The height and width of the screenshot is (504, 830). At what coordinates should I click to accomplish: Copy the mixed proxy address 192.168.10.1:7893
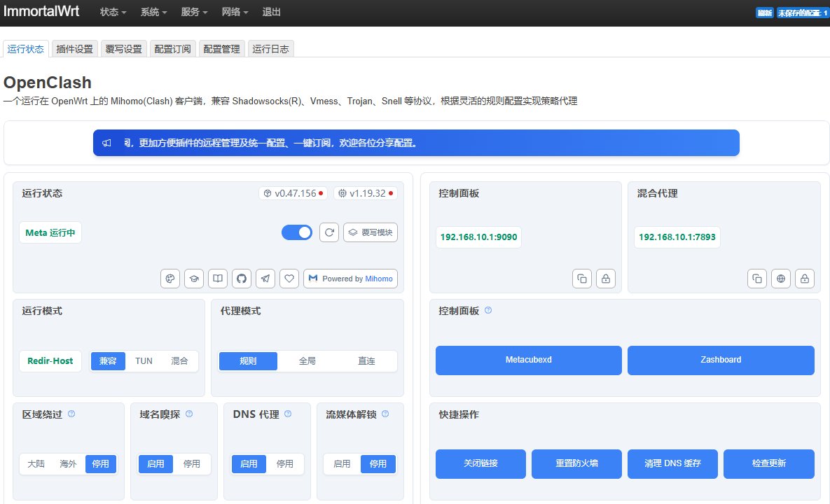coord(757,279)
